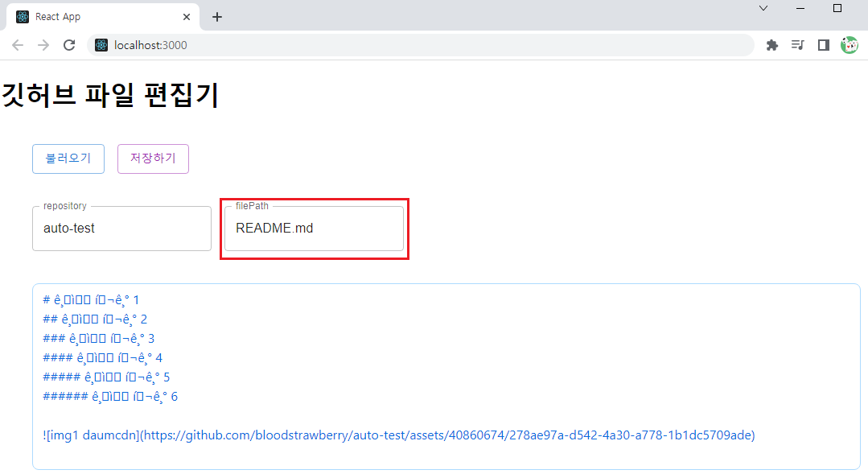Image resolution: width=868 pixels, height=474 pixels.
Task: Open the profile avatar menu
Action: coord(849,45)
